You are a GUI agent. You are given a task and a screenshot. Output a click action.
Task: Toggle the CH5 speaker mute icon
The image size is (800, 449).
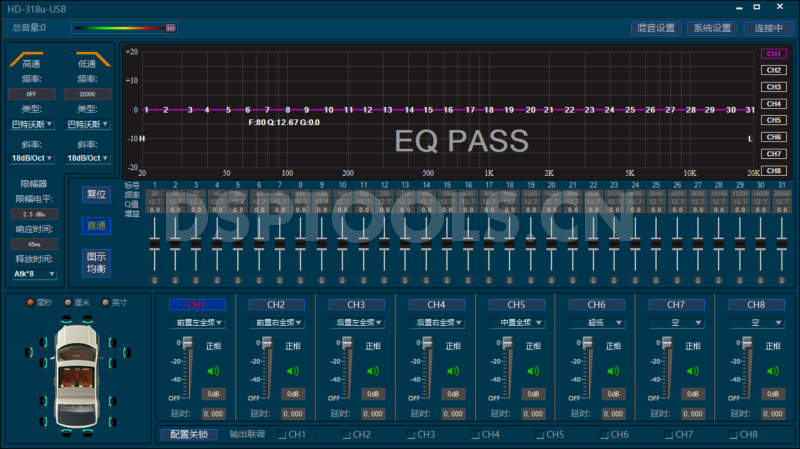pyautogui.click(x=533, y=371)
